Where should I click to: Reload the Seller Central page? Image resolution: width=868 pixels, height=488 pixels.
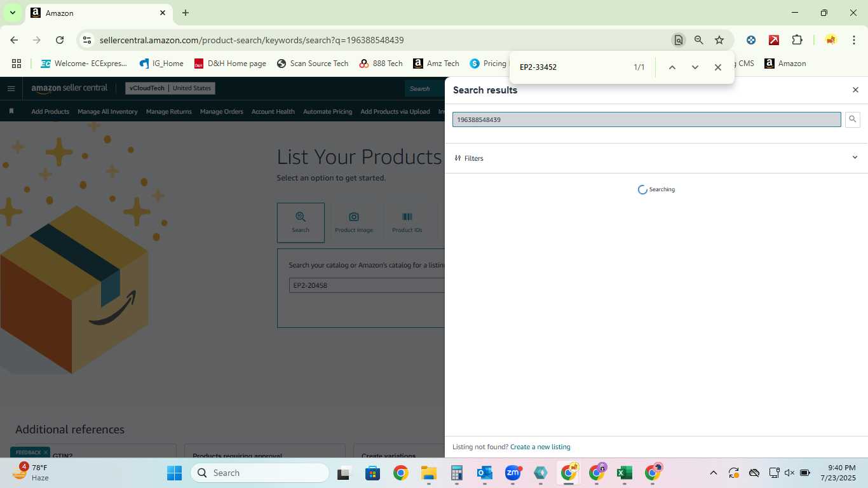click(x=60, y=40)
